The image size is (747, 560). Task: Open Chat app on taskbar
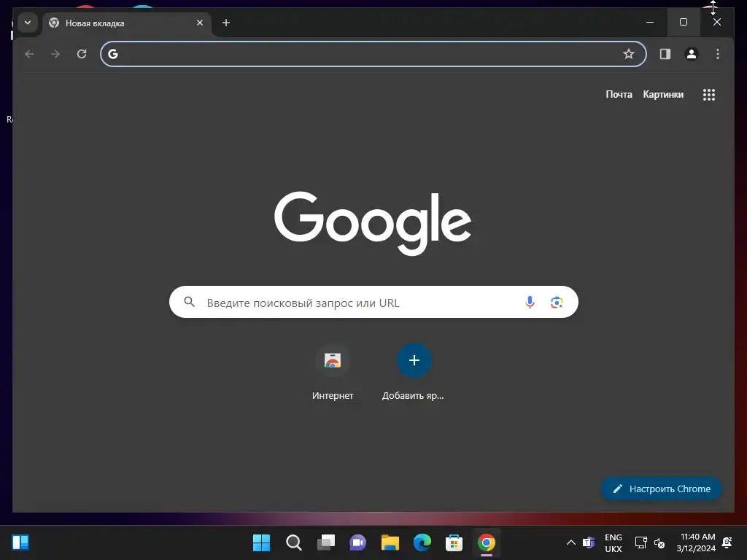[357, 542]
